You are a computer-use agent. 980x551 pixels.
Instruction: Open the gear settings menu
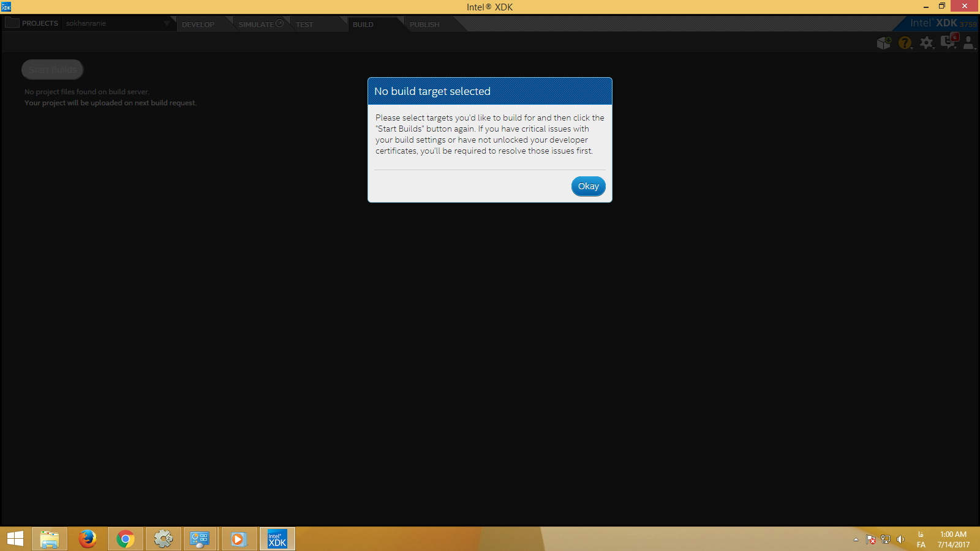coord(927,43)
